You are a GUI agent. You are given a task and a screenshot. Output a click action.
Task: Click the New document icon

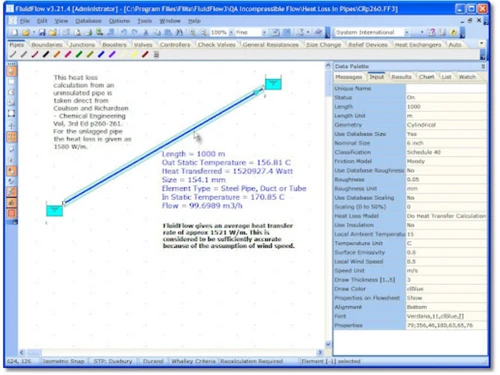pyautogui.click(x=15, y=32)
